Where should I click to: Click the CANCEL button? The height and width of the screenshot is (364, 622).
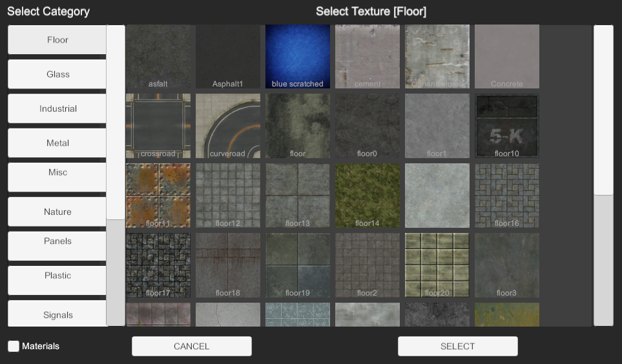click(192, 346)
